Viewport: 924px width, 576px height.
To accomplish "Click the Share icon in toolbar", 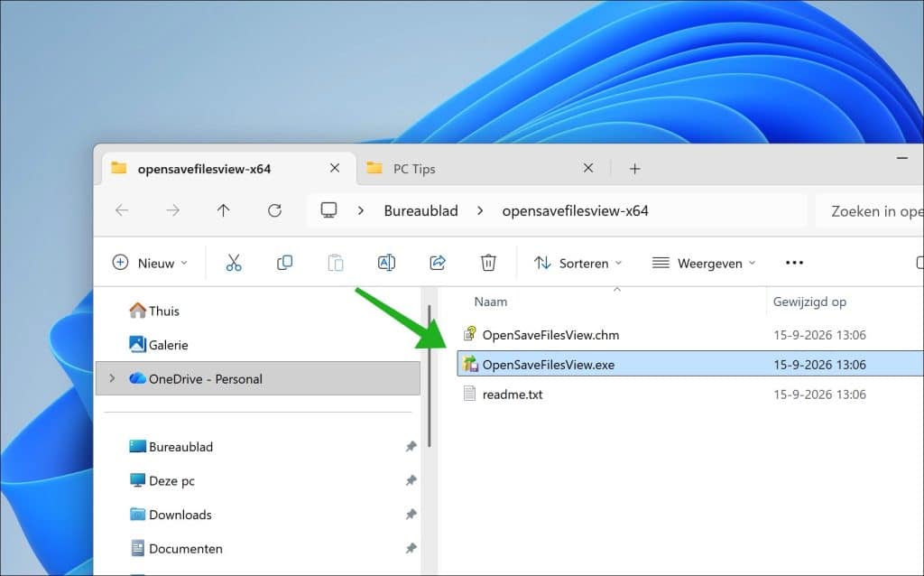I will [x=438, y=263].
